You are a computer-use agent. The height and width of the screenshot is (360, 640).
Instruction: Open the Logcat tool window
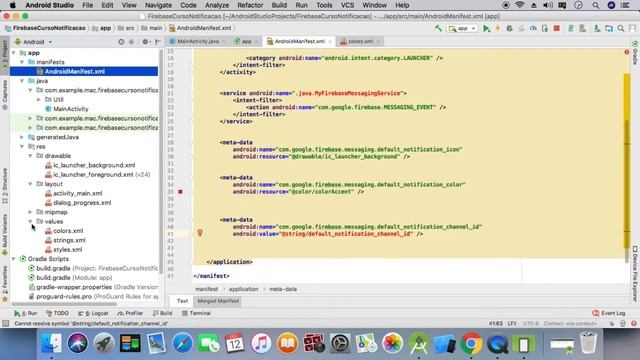[93, 313]
